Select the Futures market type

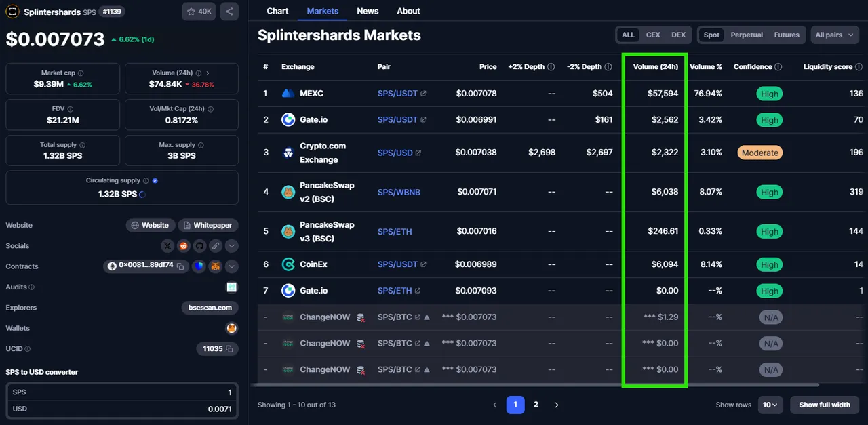[x=787, y=35]
